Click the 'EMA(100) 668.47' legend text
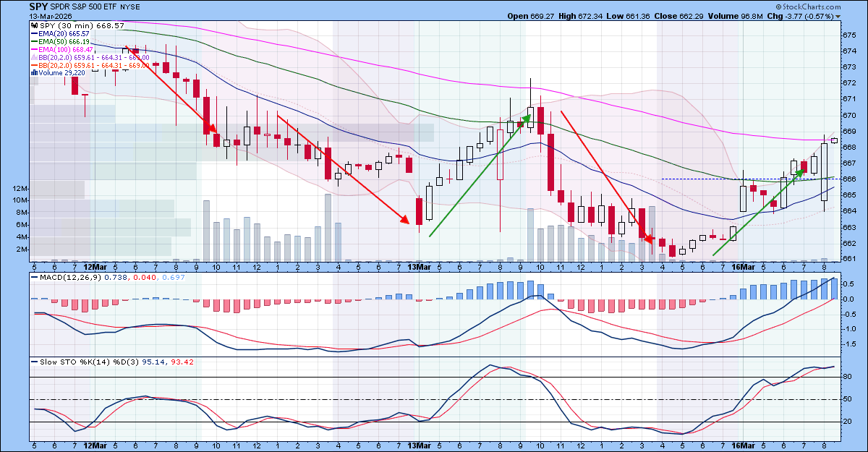This screenshot has height=452, width=868. pos(66,49)
